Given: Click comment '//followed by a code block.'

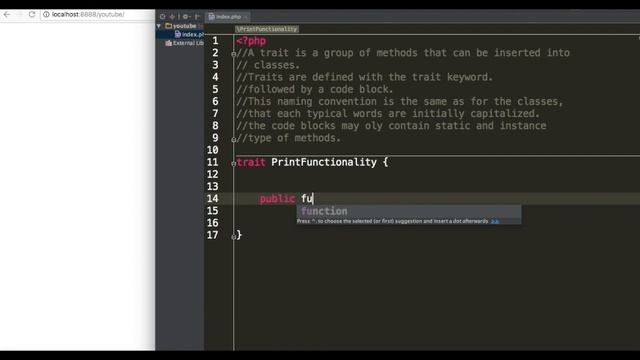Looking at the screenshot, I should tap(314, 89).
